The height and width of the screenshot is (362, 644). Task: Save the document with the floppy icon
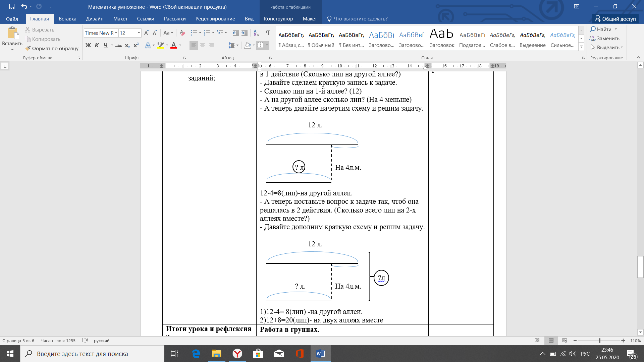(x=11, y=6)
